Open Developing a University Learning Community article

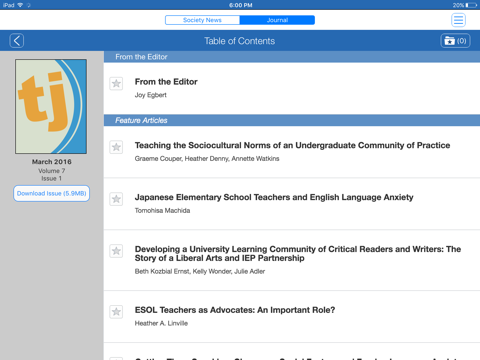tap(298, 254)
